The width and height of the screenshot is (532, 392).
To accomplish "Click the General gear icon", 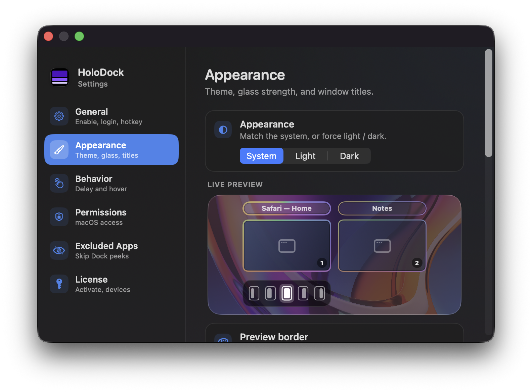I will click(59, 116).
